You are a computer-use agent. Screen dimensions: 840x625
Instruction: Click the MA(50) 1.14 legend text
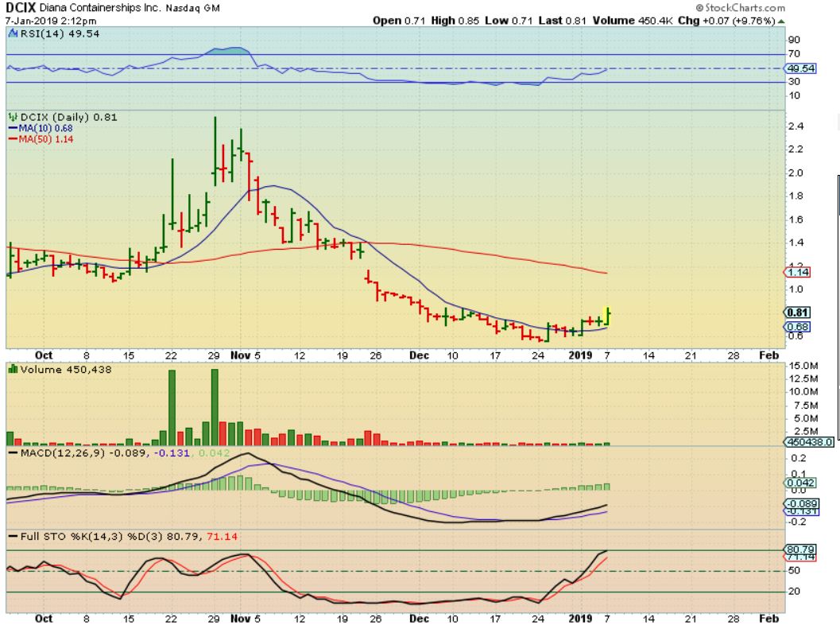point(45,139)
